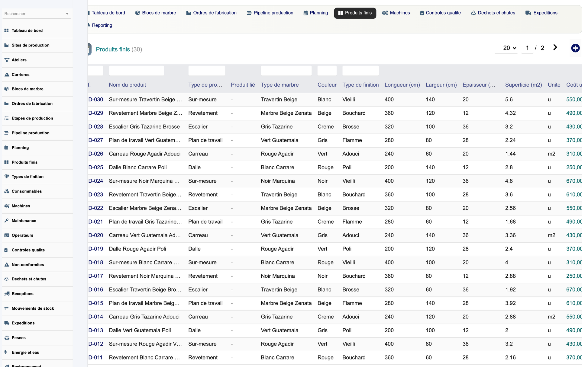
Task: Open the rows-per-page dropdown showing 20
Action: click(x=509, y=48)
